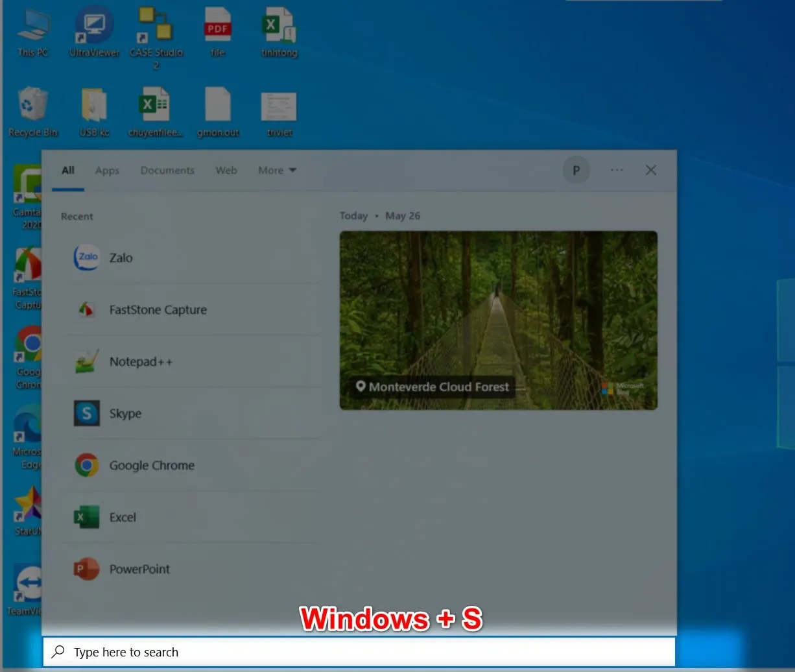
Task: Open the user profile avatar in search panel
Action: (576, 170)
